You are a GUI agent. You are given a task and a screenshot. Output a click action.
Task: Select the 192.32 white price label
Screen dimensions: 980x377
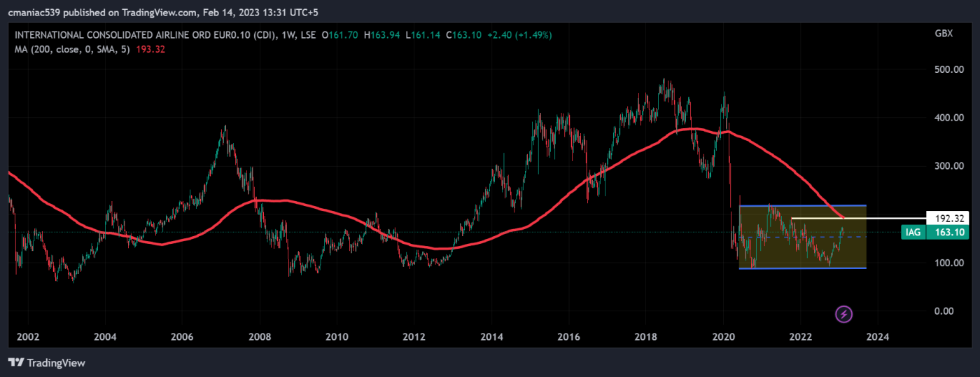coord(947,218)
